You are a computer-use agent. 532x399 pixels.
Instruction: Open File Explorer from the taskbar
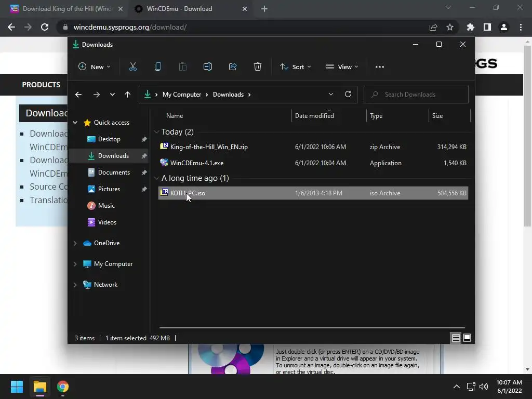click(x=39, y=387)
